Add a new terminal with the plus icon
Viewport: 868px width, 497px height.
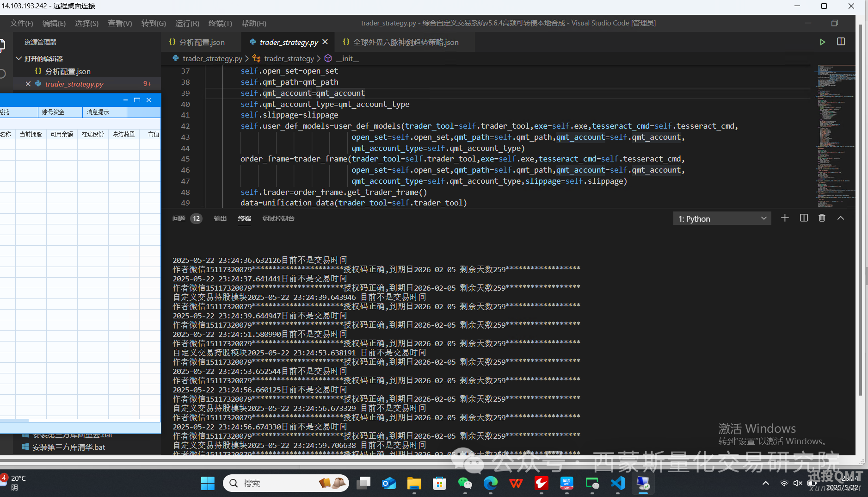tap(785, 218)
